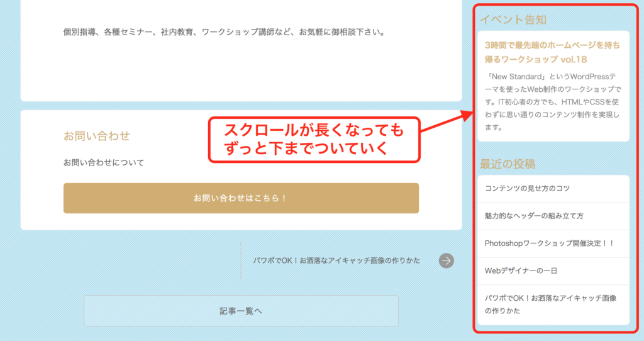
Task: Go to Webデザイナーの一日 post
Action: tap(521, 271)
